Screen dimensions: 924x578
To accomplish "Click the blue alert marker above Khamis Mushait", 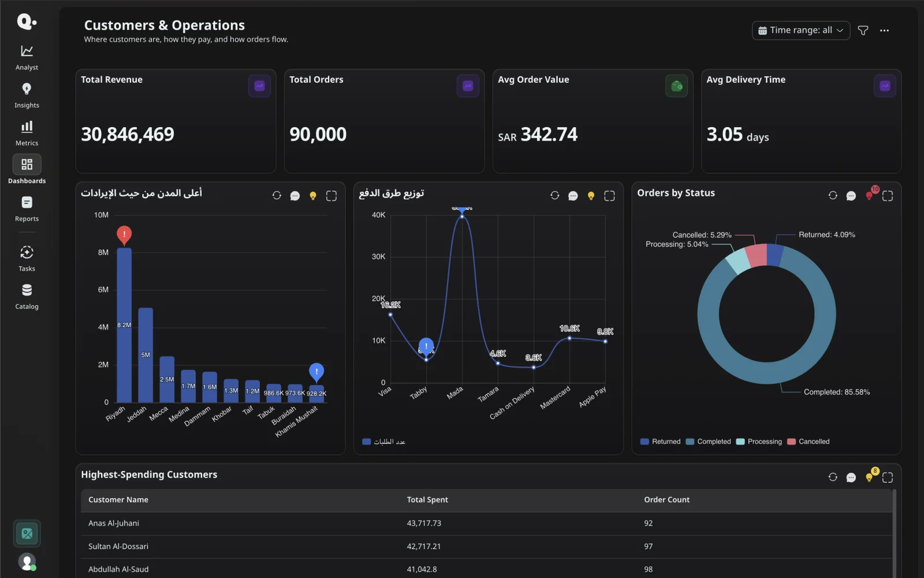I will point(316,372).
